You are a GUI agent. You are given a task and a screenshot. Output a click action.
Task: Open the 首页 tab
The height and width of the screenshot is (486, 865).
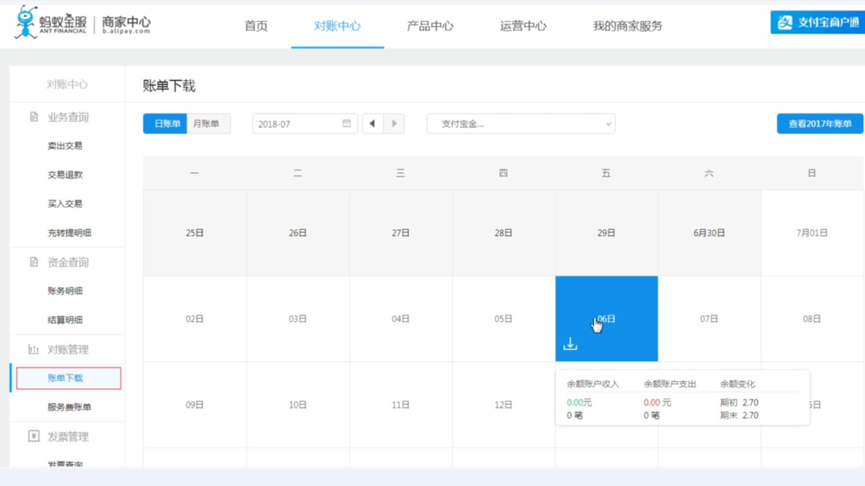[x=256, y=26]
